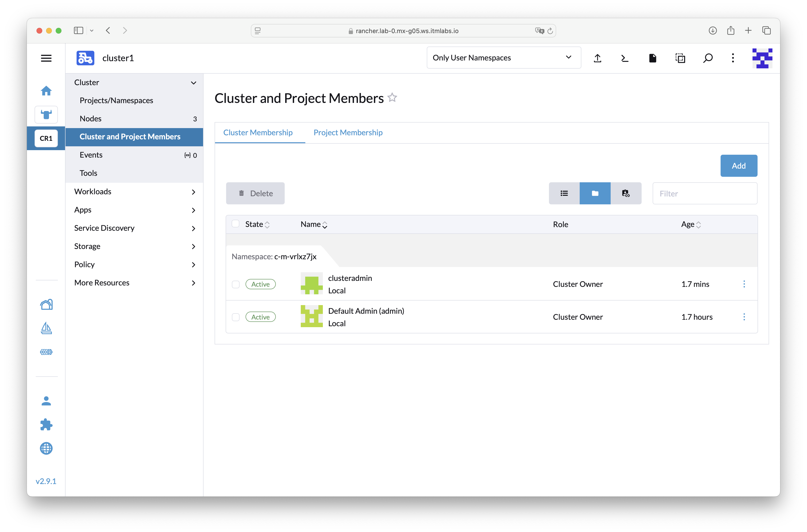This screenshot has width=807, height=532.
Task: Toggle the select-all header checkbox
Action: tap(236, 224)
